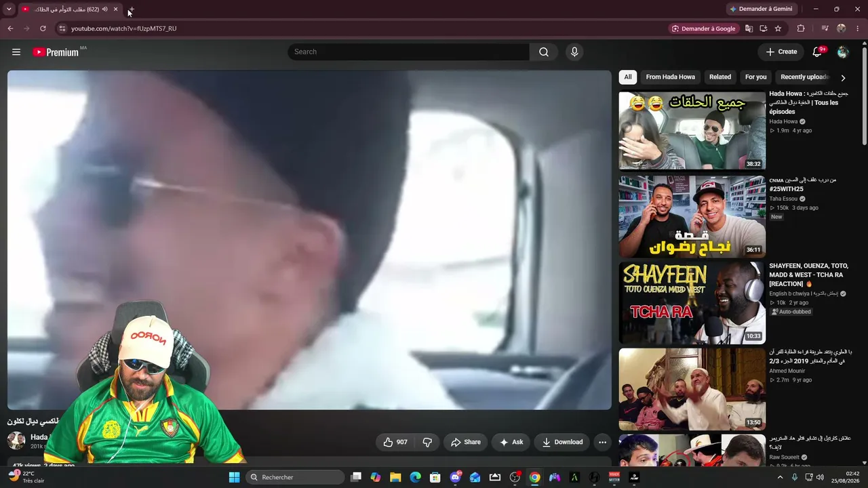The image size is (868, 488).
Task: Show more filter chips with right arrow
Action: pos(843,78)
